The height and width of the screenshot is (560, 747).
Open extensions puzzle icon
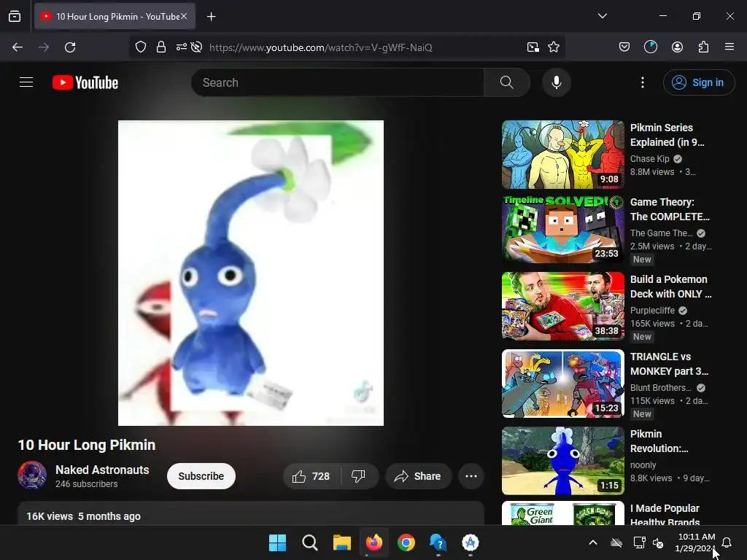click(x=703, y=47)
